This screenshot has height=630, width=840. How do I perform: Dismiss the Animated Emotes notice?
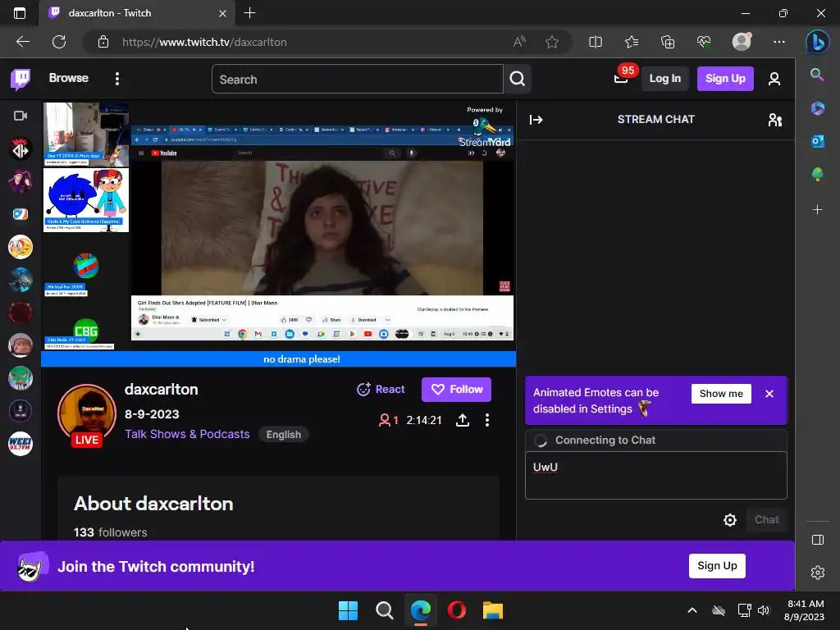[x=769, y=394]
